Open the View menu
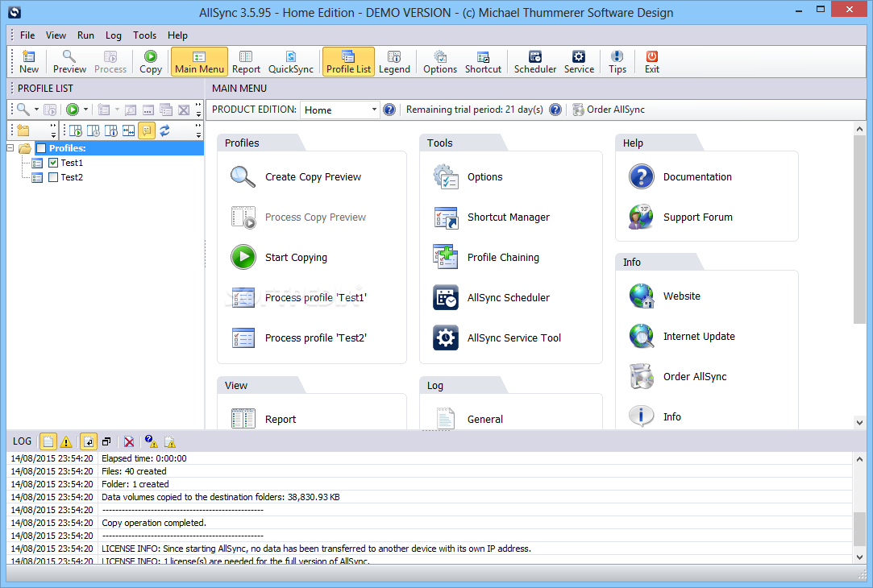This screenshot has height=588, width=873. pyautogui.click(x=56, y=35)
